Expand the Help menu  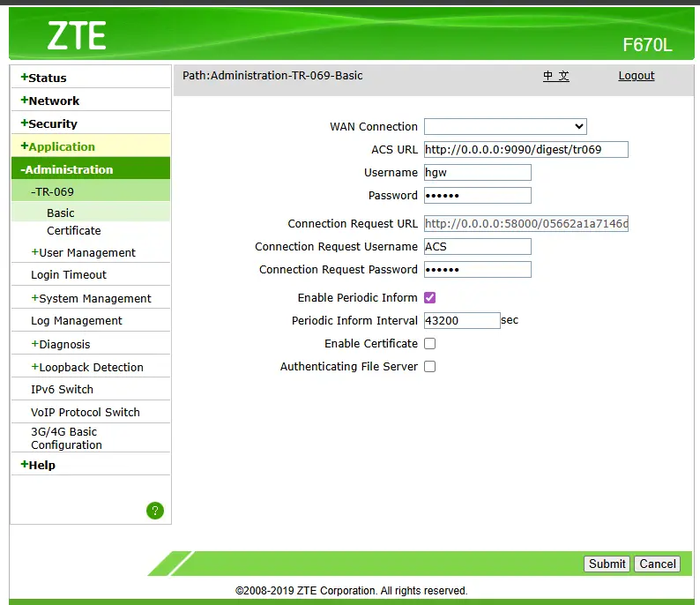click(38, 465)
